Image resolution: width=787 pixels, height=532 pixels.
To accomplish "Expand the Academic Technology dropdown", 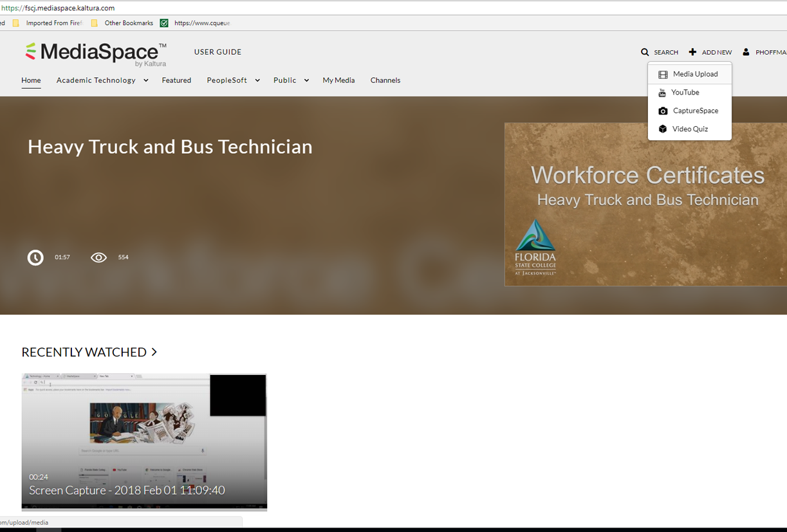I will pos(146,80).
